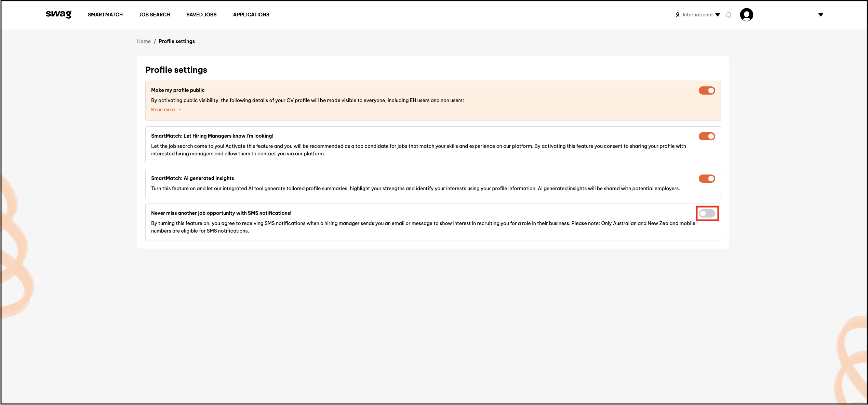Open the International region dropdown

click(718, 15)
